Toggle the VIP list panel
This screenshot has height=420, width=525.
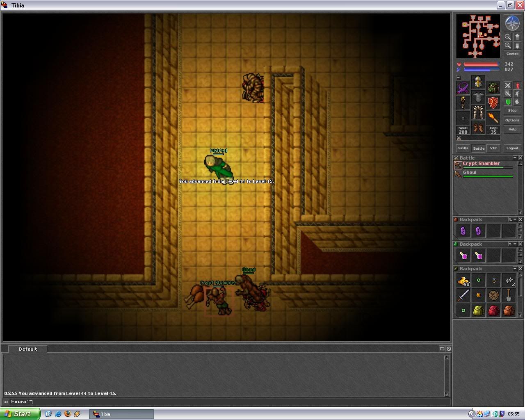tap(493, 148)
